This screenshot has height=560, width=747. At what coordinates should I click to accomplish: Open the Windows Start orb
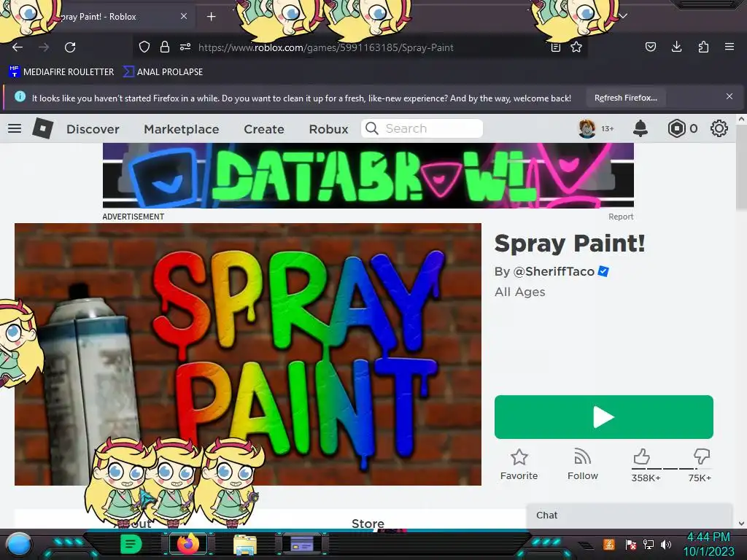pyautogui.click(x=19, y=544)
